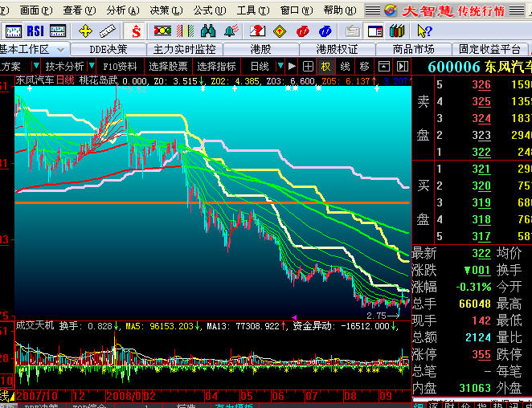The image size is (532, 408).
Task: Click the 2.75 low price label
Action: tap(377, 316)
